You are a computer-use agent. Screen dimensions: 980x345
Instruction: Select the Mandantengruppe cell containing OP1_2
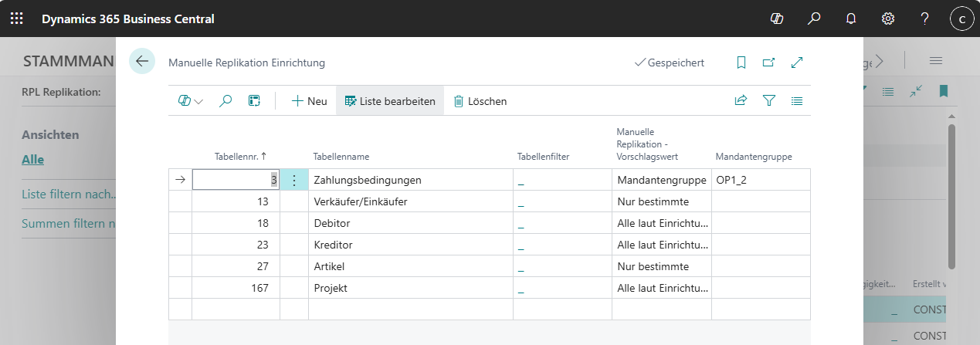point(760,180)
